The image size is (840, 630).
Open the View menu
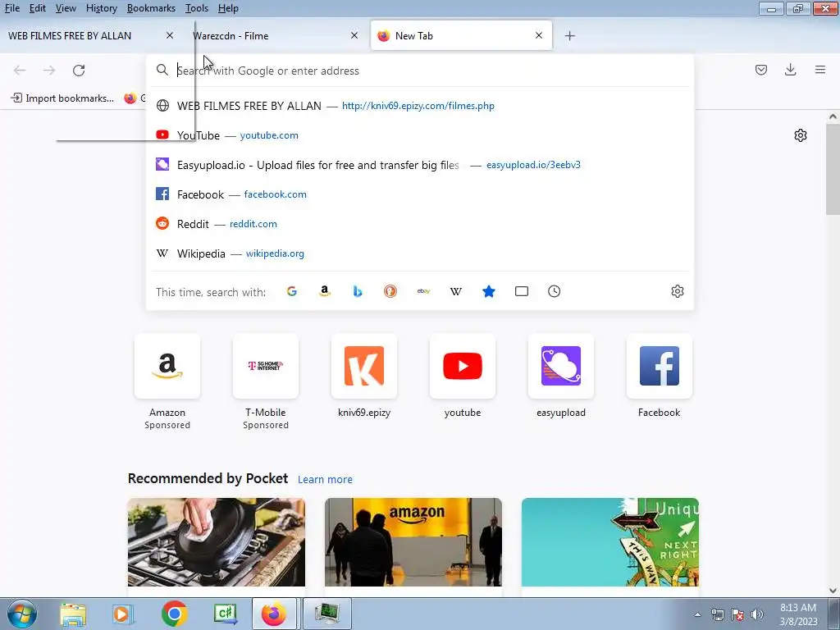click(x=66, y=8)
